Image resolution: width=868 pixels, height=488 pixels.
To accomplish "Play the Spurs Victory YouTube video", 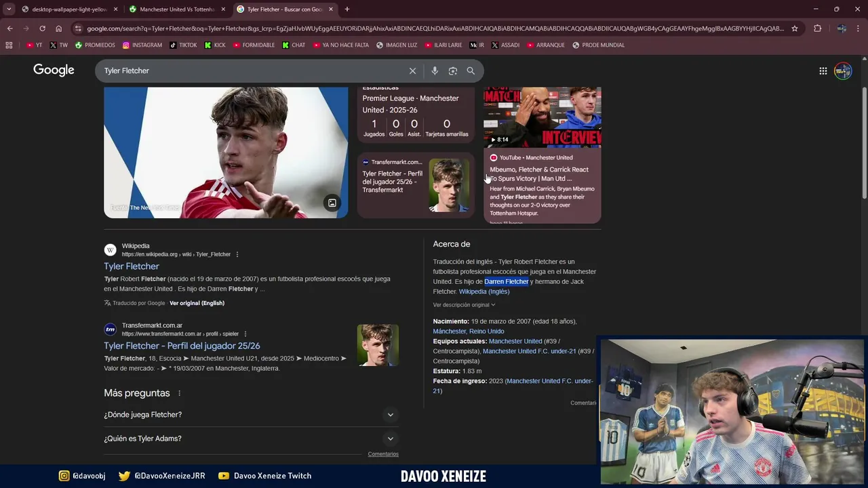I will 542,117.
